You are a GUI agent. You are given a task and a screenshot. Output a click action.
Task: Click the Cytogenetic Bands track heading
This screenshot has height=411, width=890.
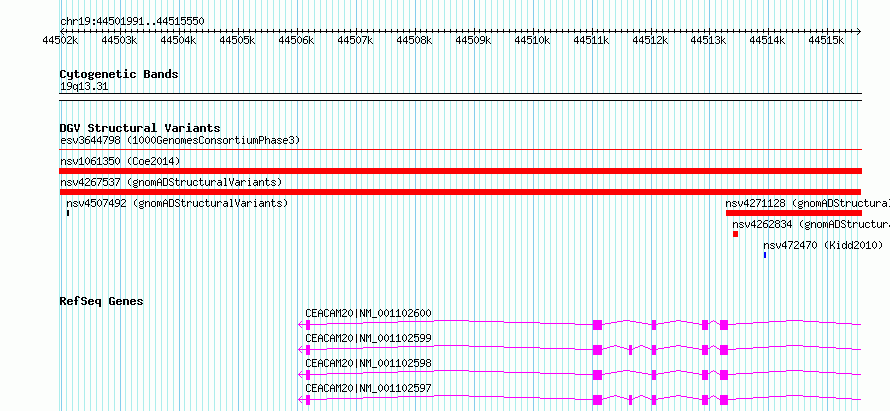tap(119, 74)
